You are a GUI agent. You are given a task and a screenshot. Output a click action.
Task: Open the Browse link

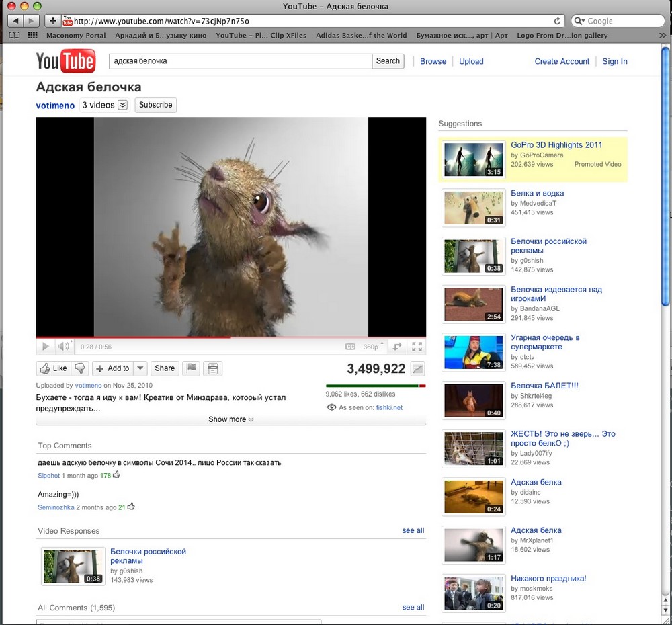click(433, 61)
